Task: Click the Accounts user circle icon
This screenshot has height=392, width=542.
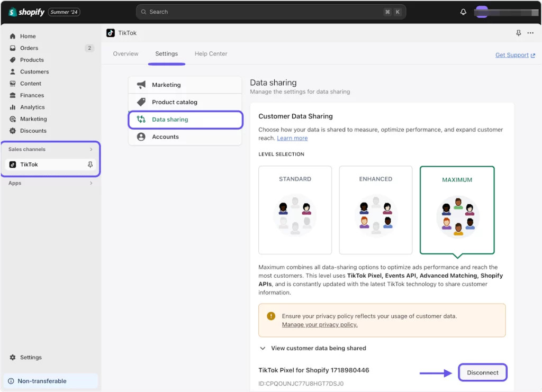Action: pos(141,137)
